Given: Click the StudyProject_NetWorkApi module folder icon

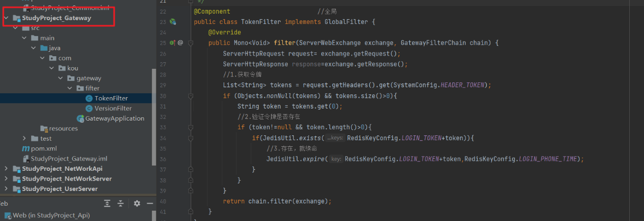Looking at the screenshot, I should (17, 169).
